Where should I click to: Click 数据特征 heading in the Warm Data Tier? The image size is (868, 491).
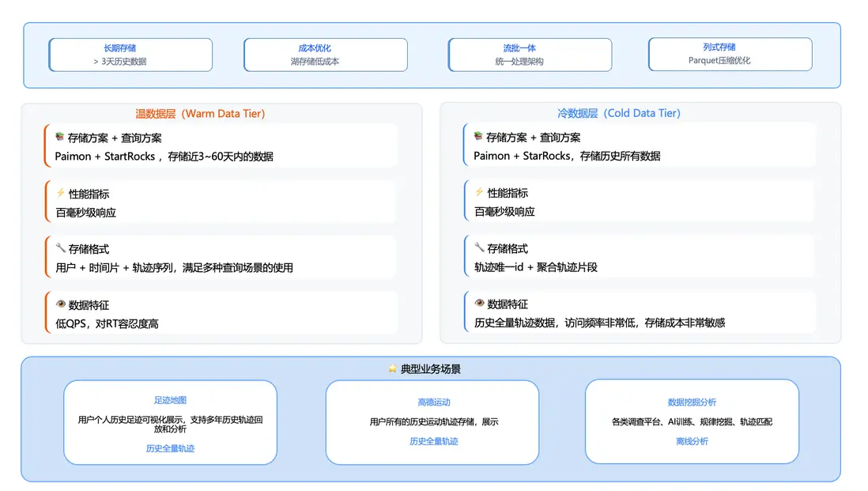[x=89, y=305]
